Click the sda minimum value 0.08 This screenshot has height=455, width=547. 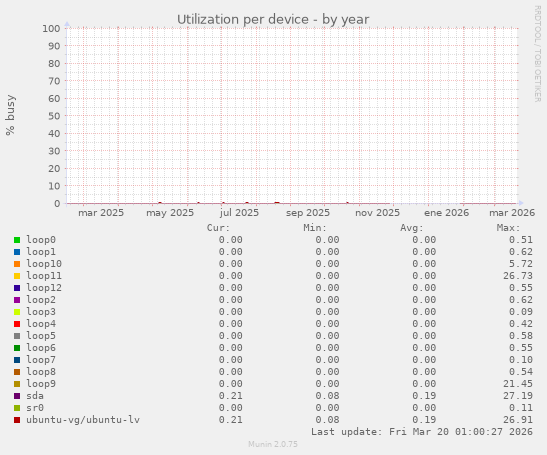pyautogui.click(x=327, y=396)
